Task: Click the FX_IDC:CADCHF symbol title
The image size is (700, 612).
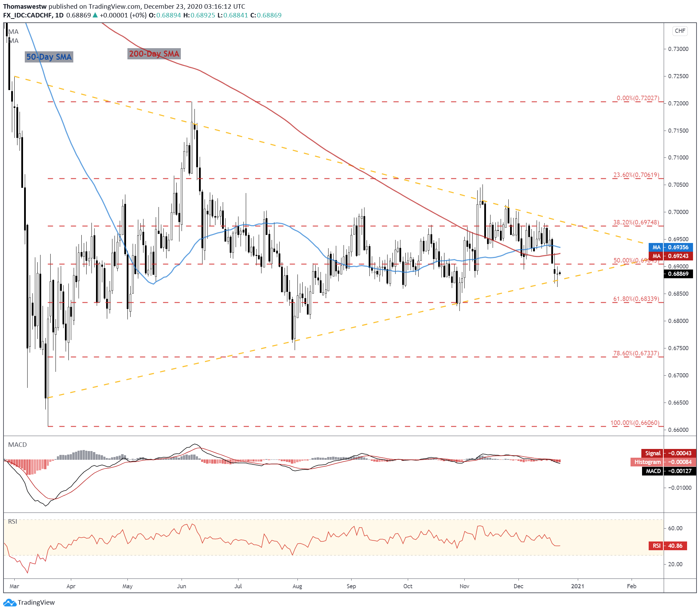Action: point(28,15)
